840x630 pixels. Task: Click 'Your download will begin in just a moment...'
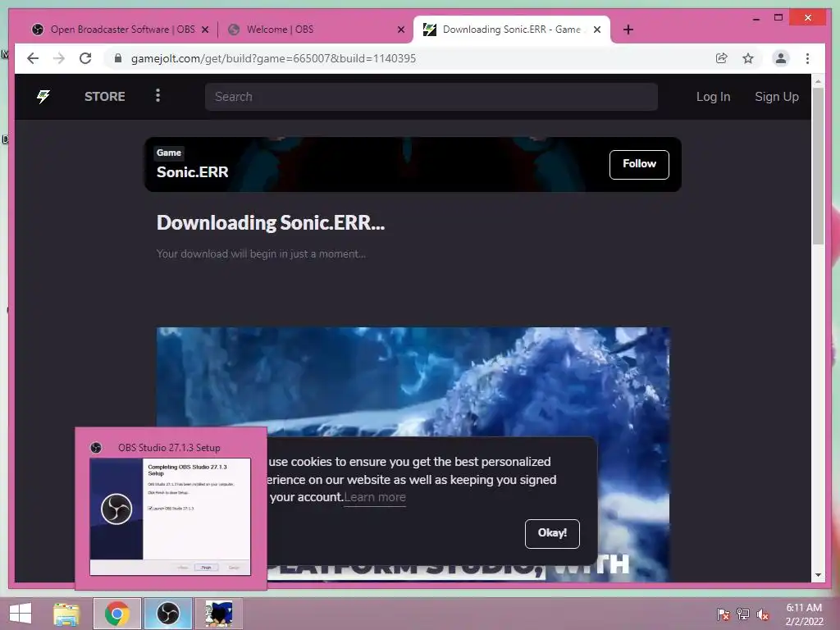coord(261,254)
